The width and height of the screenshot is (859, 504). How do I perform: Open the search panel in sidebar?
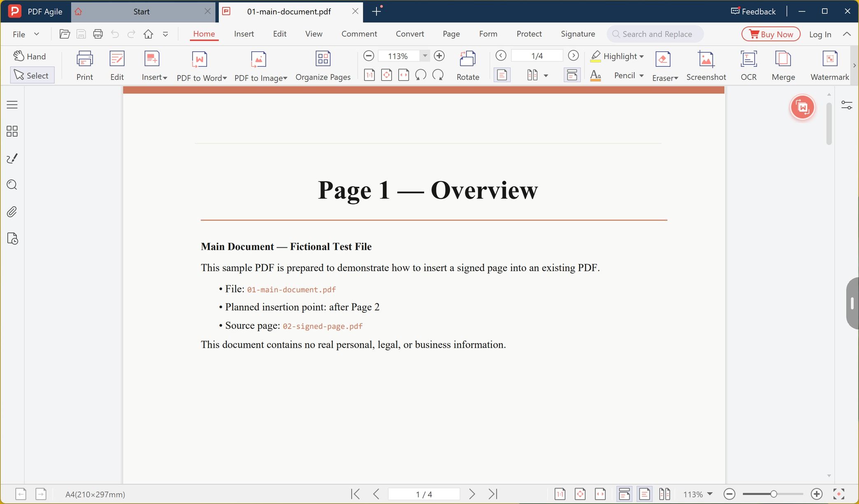click(x=12, y=185)
